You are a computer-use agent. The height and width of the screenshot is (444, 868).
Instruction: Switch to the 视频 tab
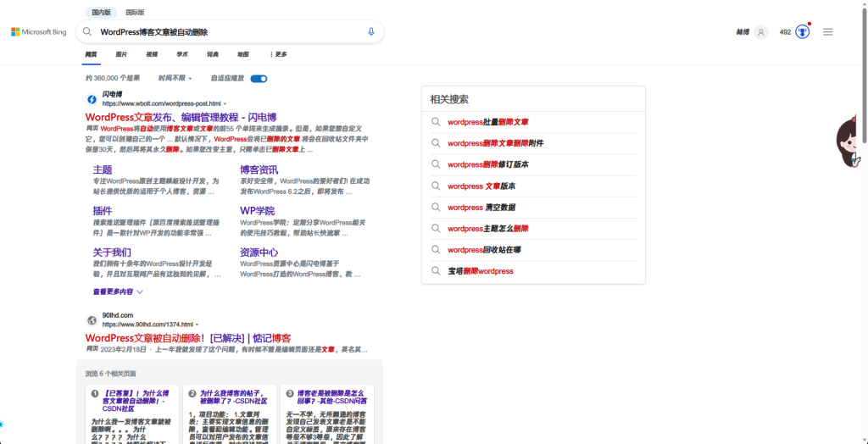[x=152, y=54]
